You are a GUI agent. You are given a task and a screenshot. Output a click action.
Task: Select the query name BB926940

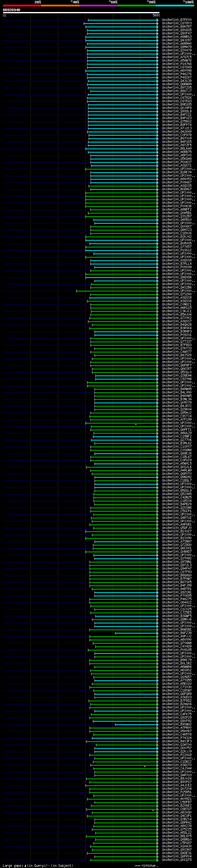[x=11, y=10]
